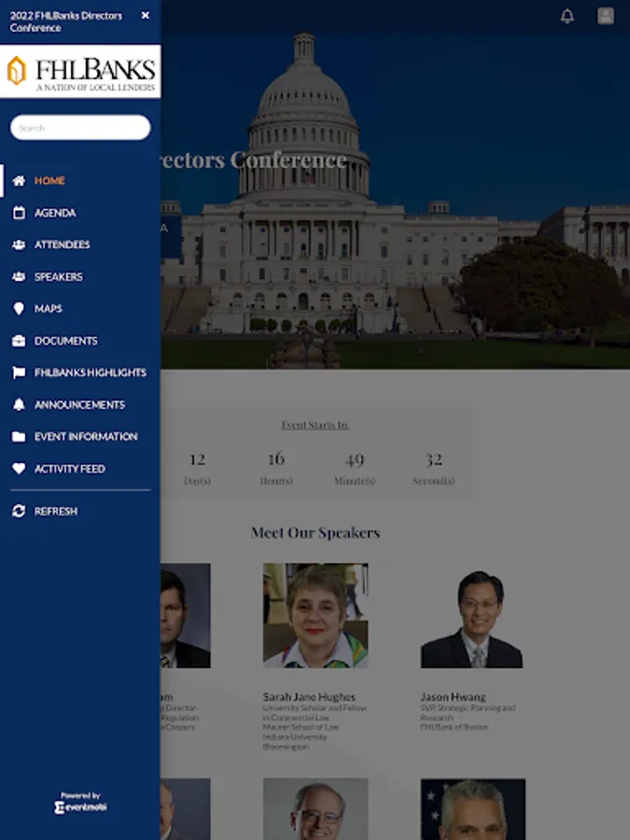Click the Jason Hwang name
The width and height of the screenshot is (630, 840).
tap(454, 696)
